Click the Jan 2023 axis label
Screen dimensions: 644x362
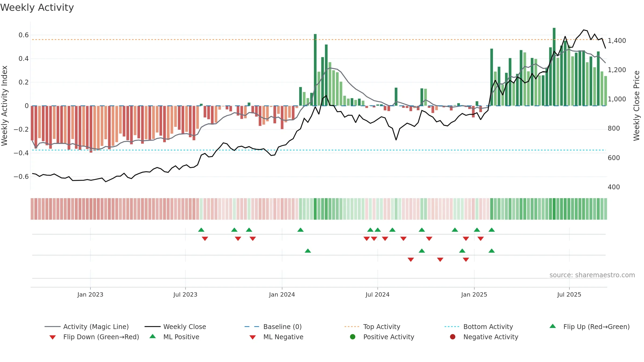point(90,294)
